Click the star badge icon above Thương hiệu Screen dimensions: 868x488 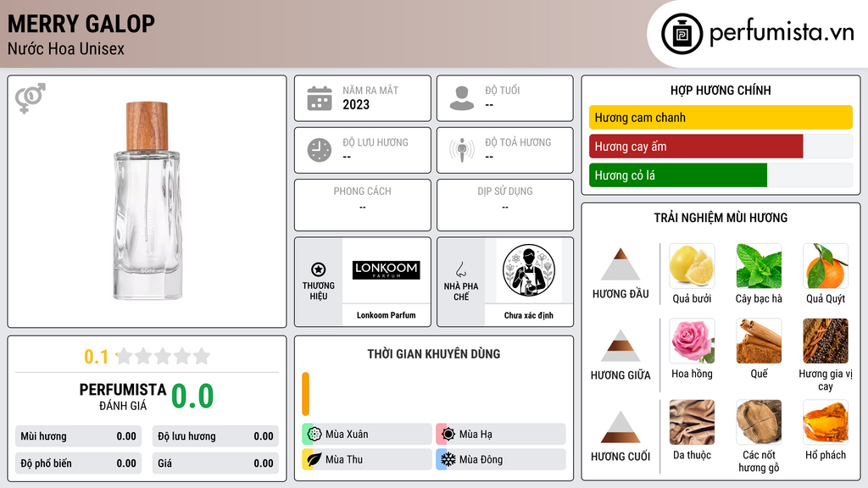(x=319, y=269)
